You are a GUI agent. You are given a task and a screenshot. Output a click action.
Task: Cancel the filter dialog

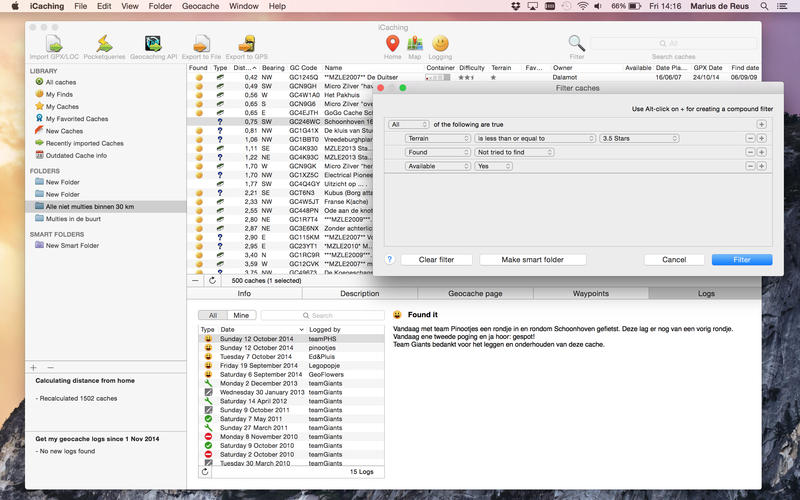tap(674, 260)
